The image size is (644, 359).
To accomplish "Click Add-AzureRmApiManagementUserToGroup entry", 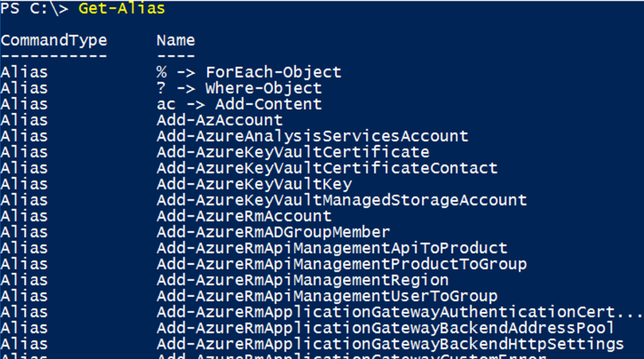I will tap(327, 296).
